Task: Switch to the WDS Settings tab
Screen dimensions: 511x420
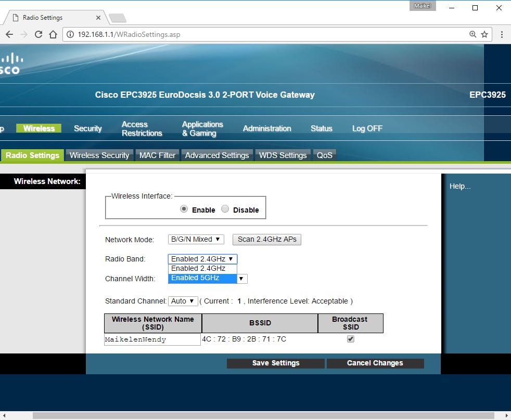Action: 283,155
